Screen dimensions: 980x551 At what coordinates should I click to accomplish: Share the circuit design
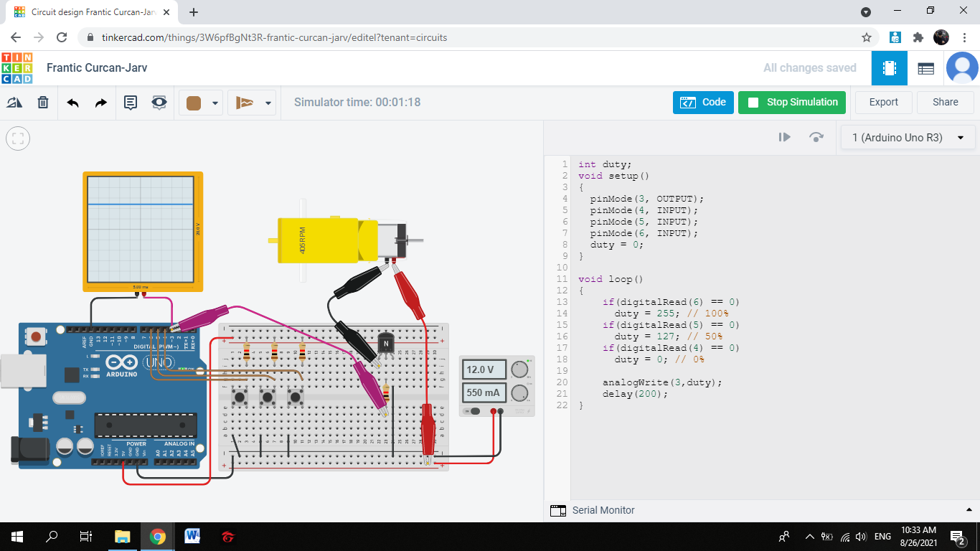pos(945,103)
